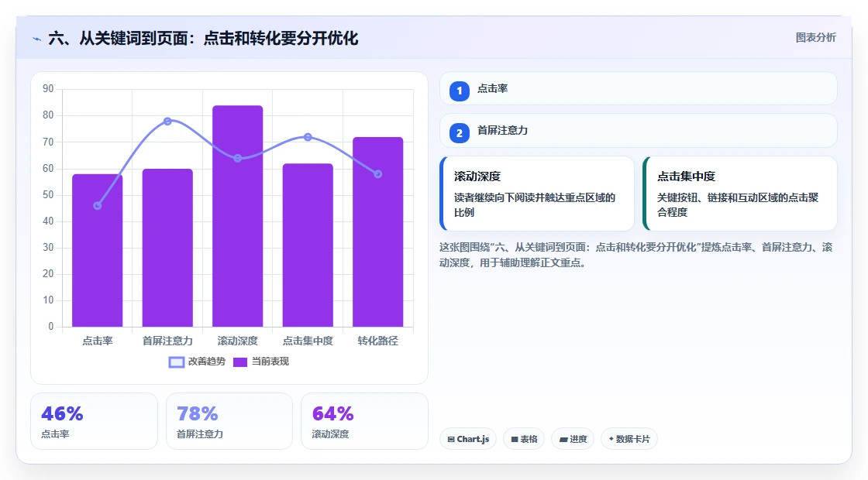Click the 78% 首屏注意力 stat card
The image size is (868, 480).
pos(229,421)
